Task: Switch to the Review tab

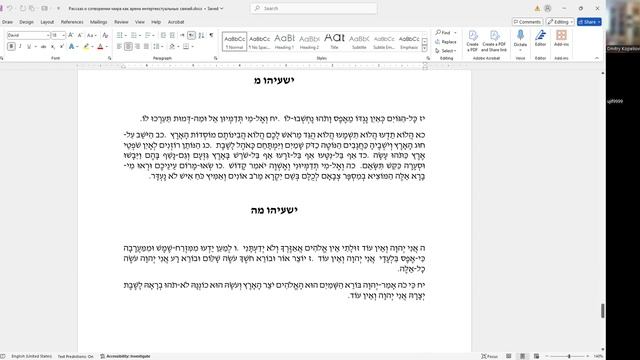Action: [121, 22]
